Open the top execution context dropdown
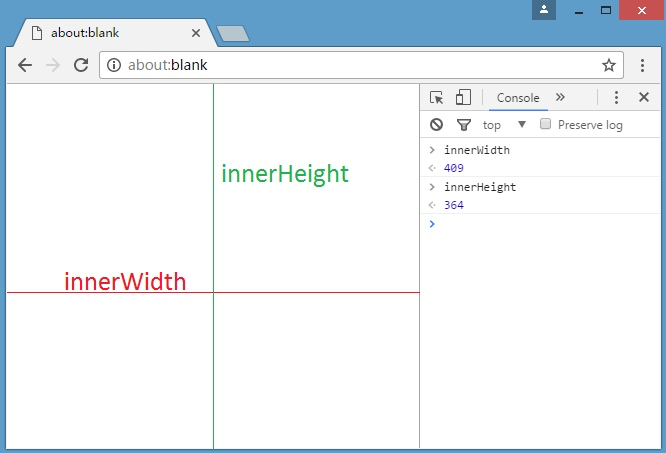The width and height of the screenshot is (666, 453). coord(505,125)
